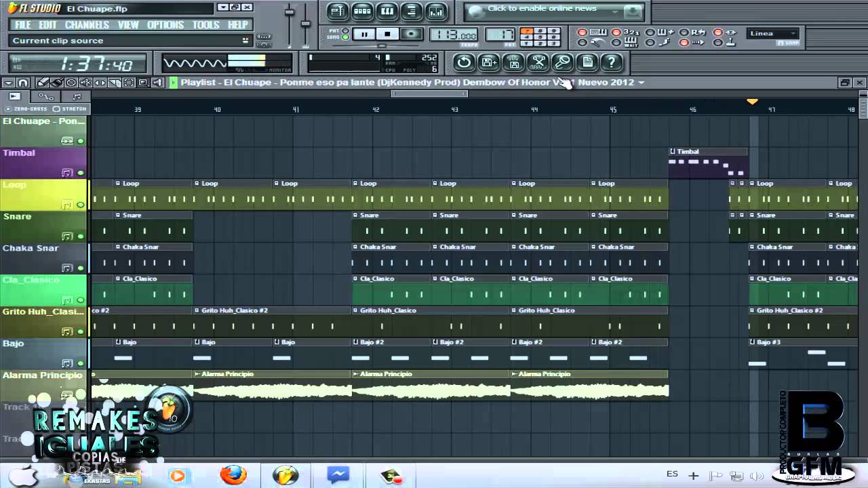868x488 pixels.
Task: Open the step sequencer button
Action: click(362, 12)
